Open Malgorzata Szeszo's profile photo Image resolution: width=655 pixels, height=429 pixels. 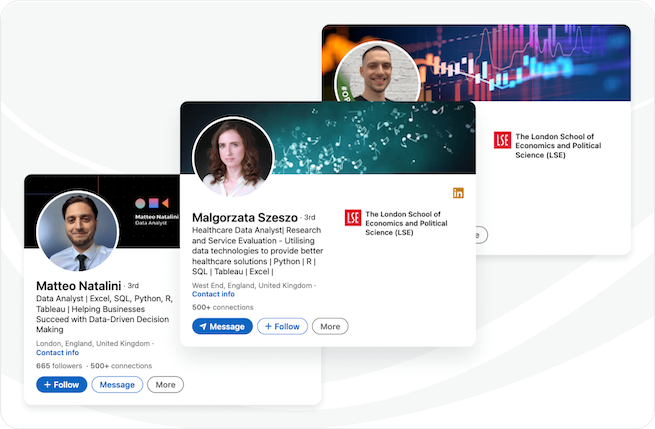[233, 157]
